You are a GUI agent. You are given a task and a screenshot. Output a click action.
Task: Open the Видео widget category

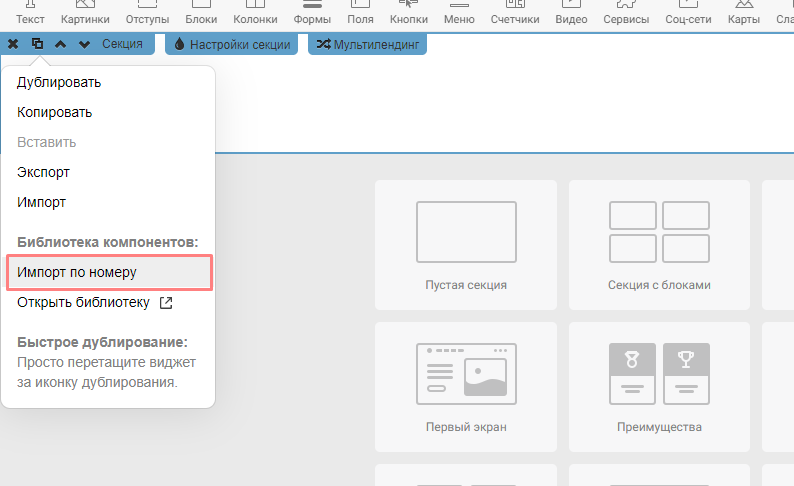(571, 13)
